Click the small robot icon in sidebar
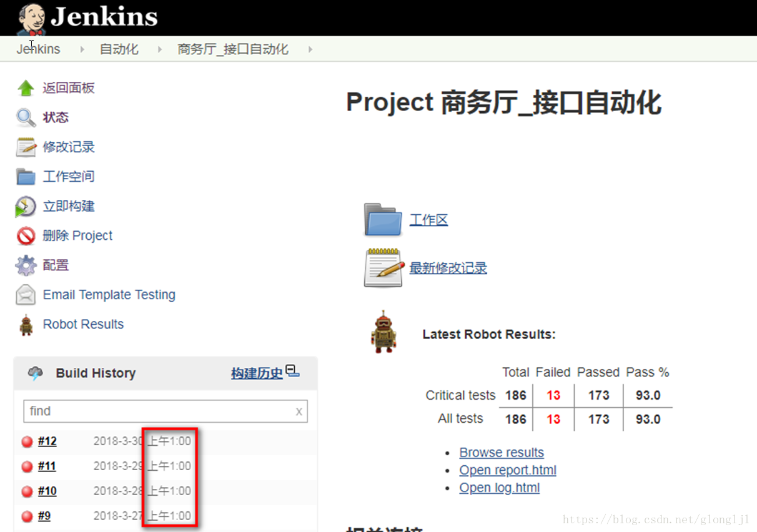757x532 pixels. (x=26, y=325)
